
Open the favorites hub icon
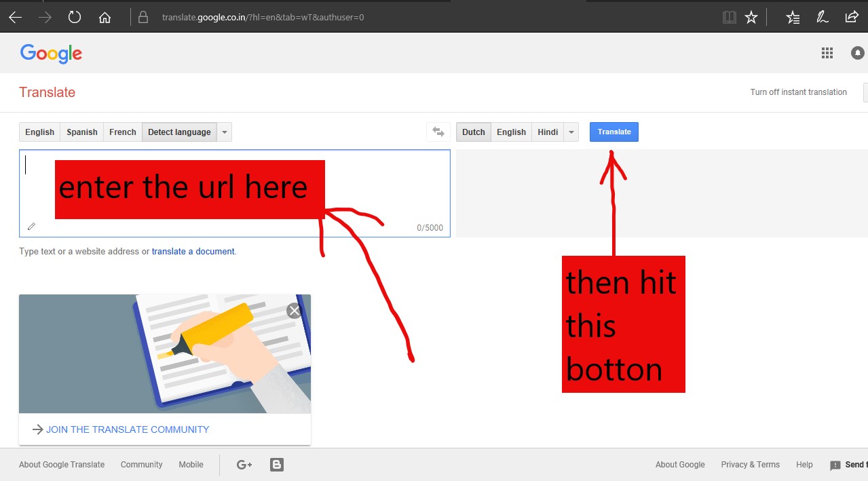793,18
